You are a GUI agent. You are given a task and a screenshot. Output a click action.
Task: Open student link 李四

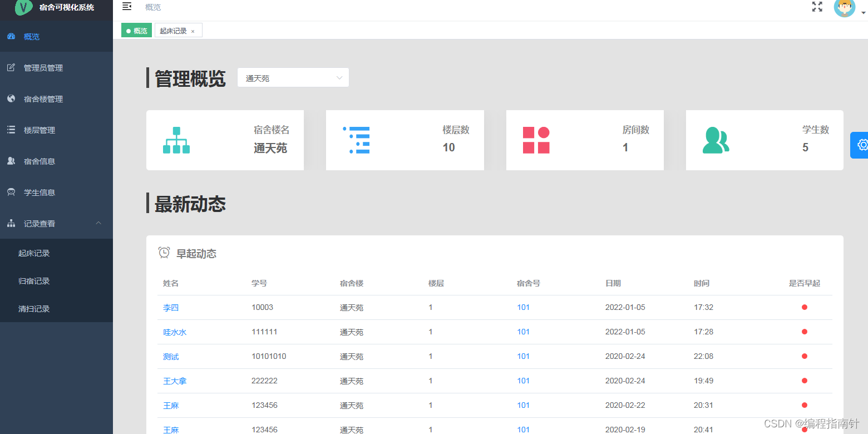click(171, 308)
